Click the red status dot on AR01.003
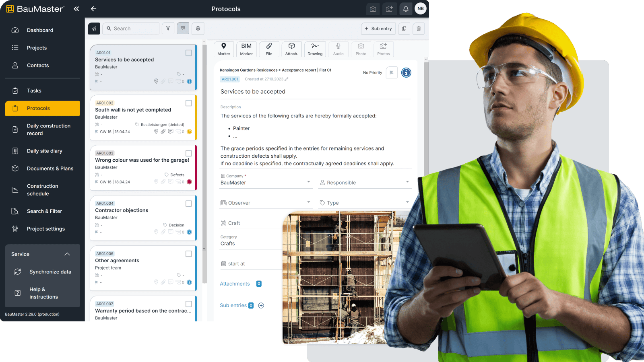The width and height of the screenshot is (644, 362). pyautogui.click(x=190, y=181)
